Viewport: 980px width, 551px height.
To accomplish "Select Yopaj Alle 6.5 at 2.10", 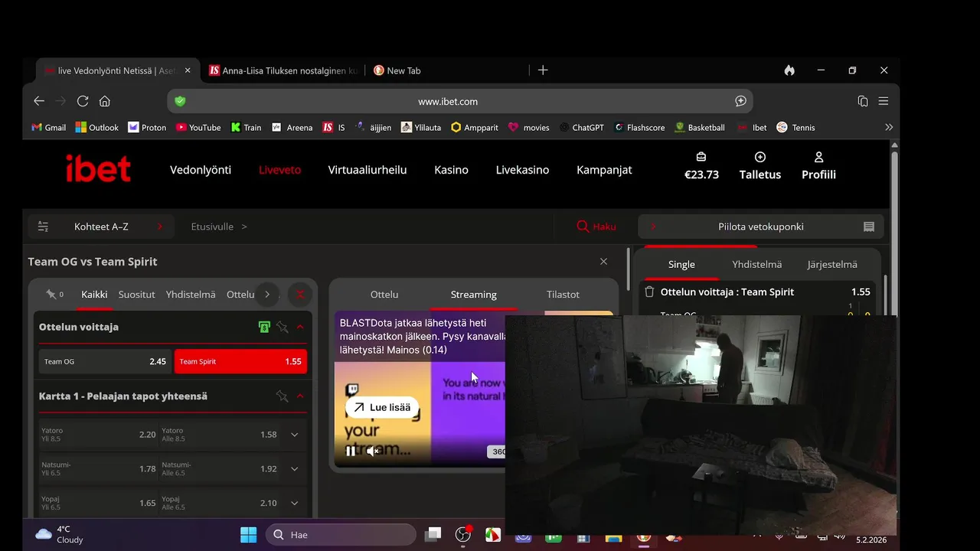I will [x=219, y=504].
